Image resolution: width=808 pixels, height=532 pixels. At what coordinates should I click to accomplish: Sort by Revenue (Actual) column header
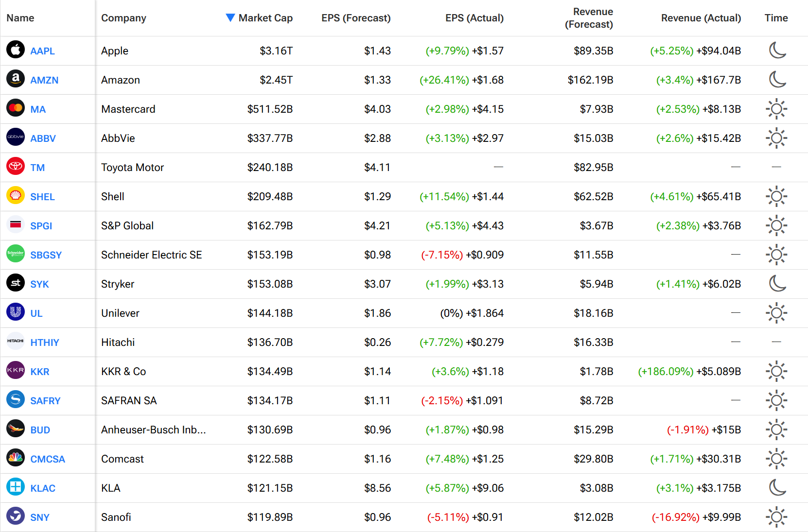pyautogui.click(x=701, y=18)
